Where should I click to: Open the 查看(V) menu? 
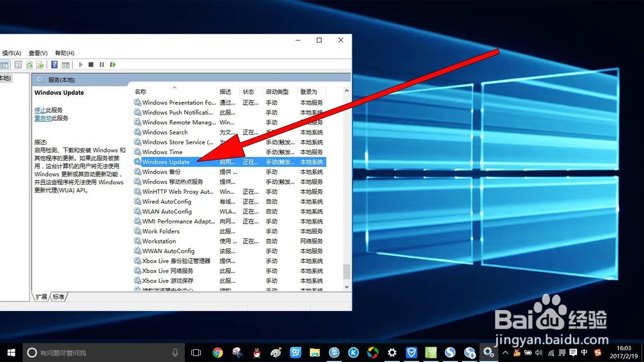point(38,53)
